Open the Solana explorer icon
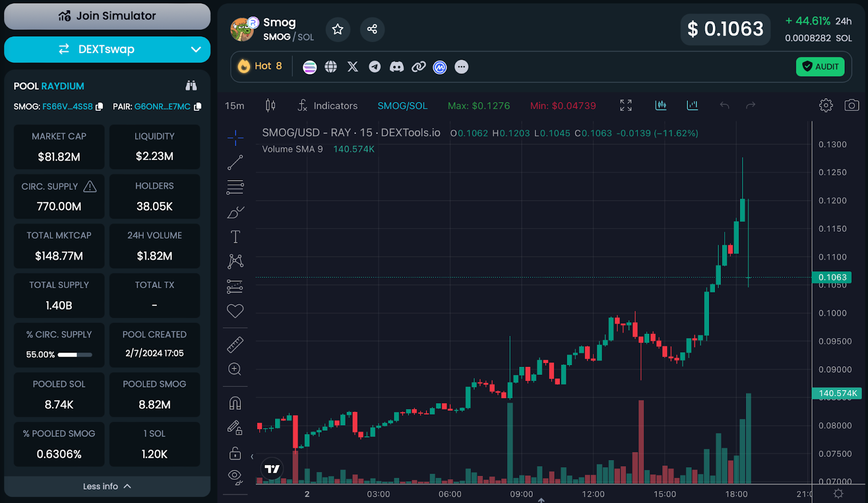The width and height of the screenshot is (868, 503). point(310,67)
